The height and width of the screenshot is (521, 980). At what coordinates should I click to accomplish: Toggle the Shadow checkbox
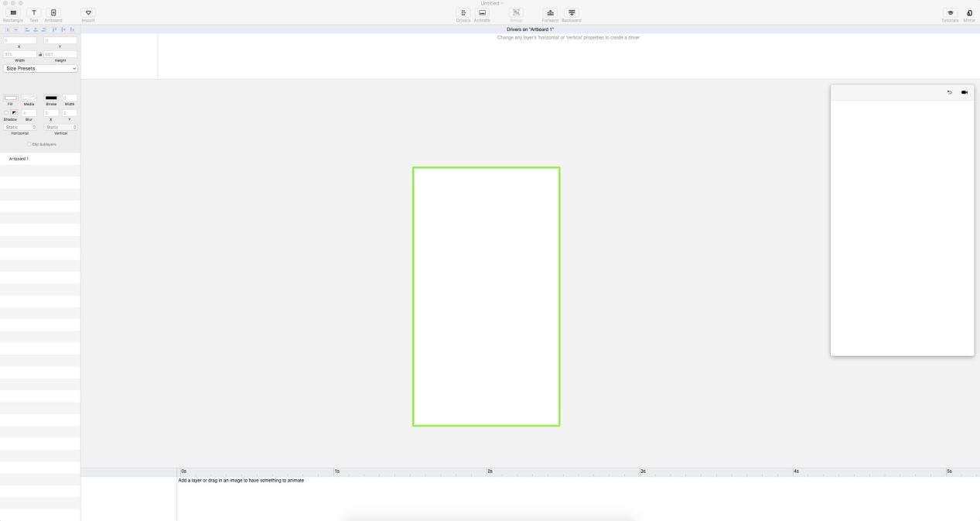[7, 113]
